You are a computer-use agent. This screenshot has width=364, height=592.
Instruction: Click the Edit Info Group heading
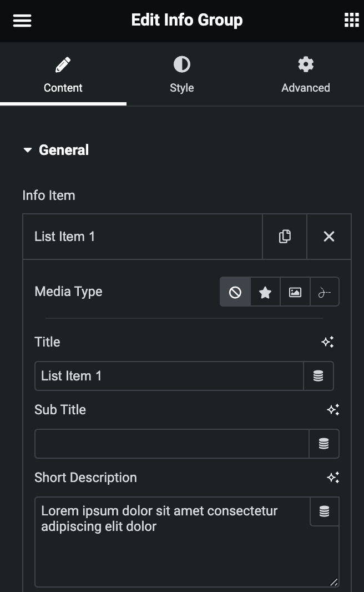(x=186, y=20)
